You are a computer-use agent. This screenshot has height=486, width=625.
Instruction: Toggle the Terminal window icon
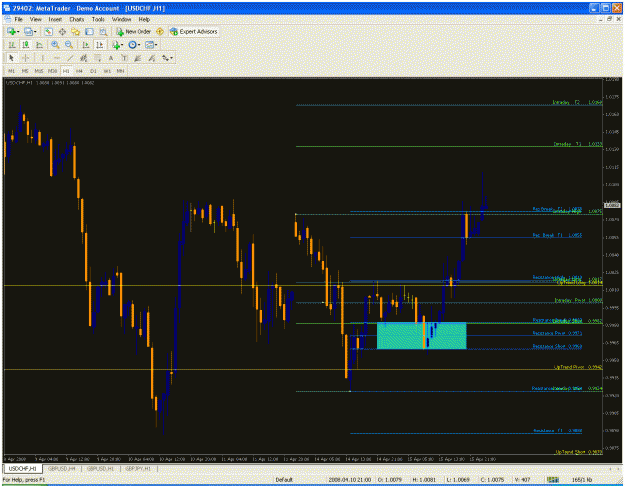pos(89,31)
